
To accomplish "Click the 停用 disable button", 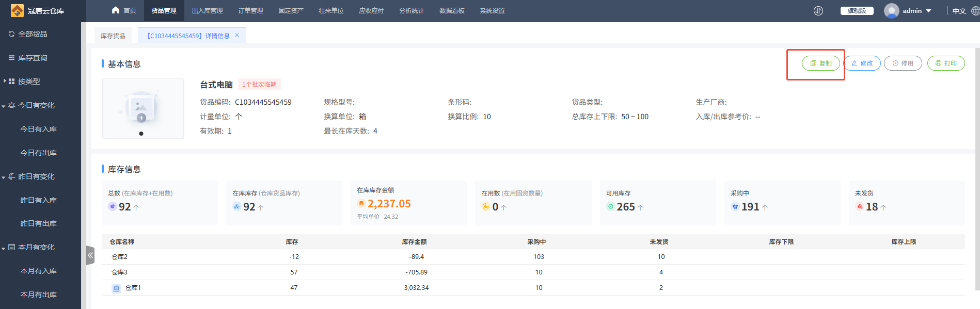I will coord(903,63).
